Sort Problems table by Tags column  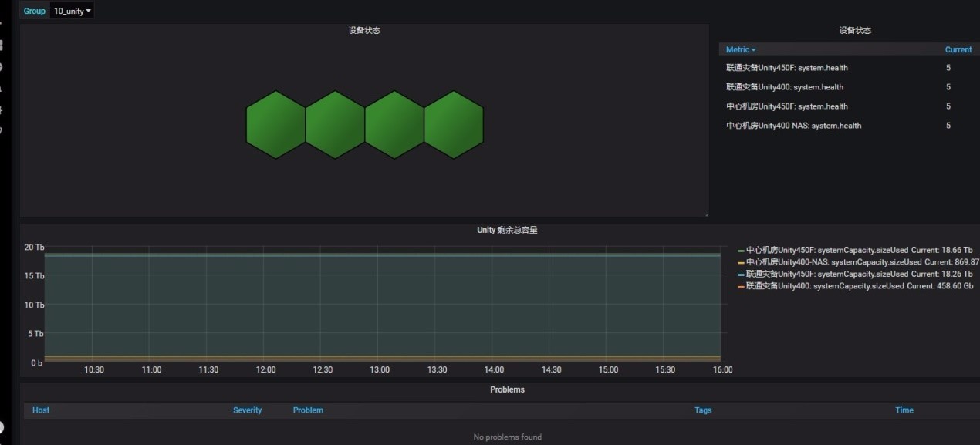tap(703, 410)
